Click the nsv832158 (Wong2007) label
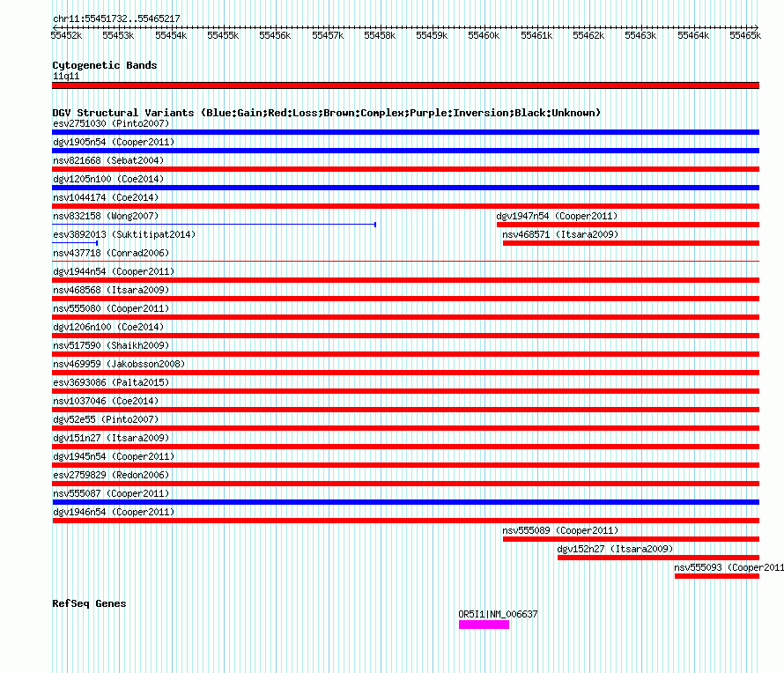This screenshot has width=784, height=673. coord(106,216)
